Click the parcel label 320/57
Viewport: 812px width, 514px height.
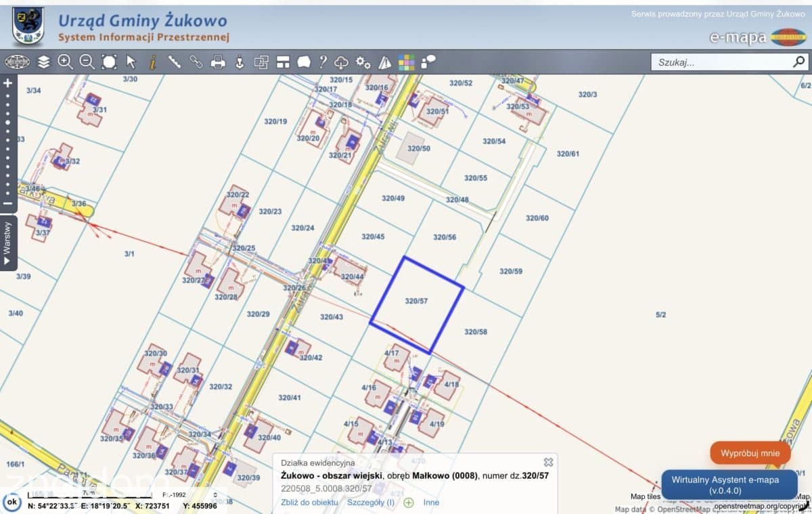point(416,300)
